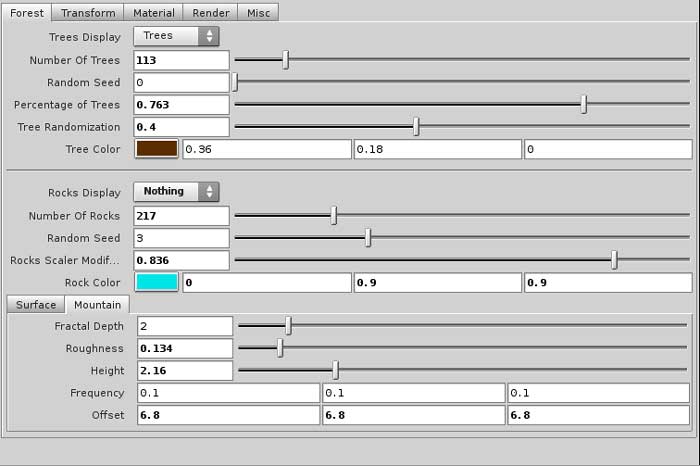Open the Render tab
This screenshot has width=700, height=466.
pos(211,12)
